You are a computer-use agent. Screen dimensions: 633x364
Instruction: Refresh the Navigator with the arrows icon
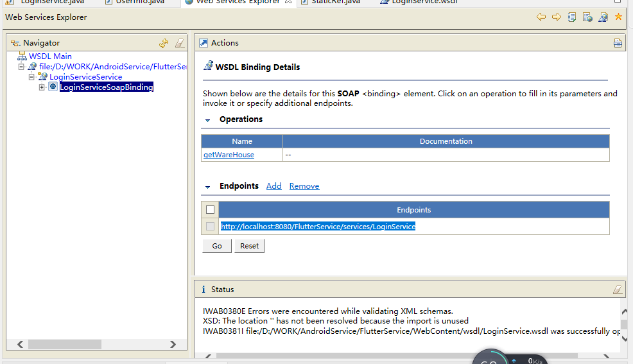point(164,43)
